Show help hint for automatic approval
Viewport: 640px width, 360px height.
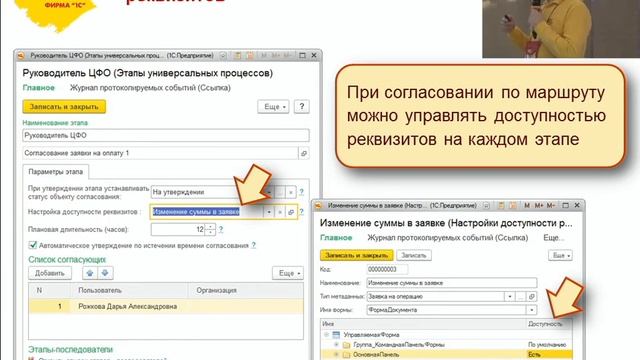click(253, 245)
